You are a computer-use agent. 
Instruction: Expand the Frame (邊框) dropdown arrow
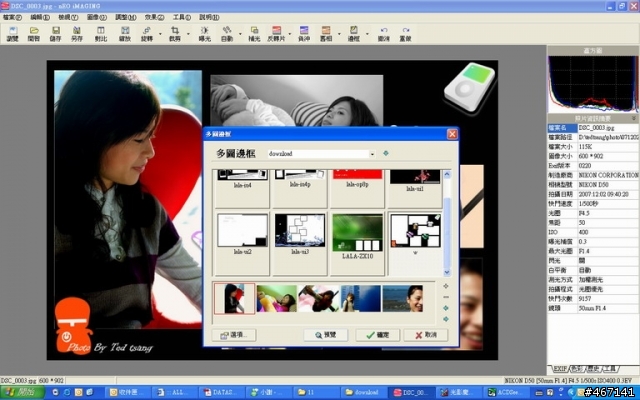coord(367,34)
